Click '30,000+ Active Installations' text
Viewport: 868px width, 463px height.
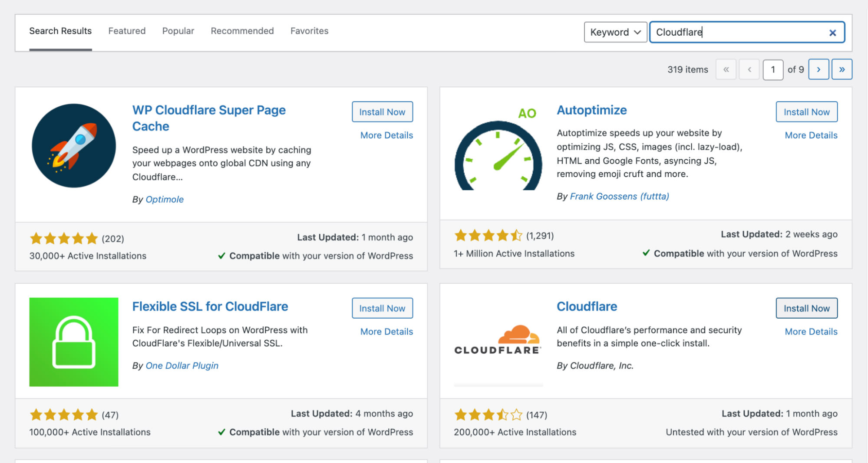(88, 256)
